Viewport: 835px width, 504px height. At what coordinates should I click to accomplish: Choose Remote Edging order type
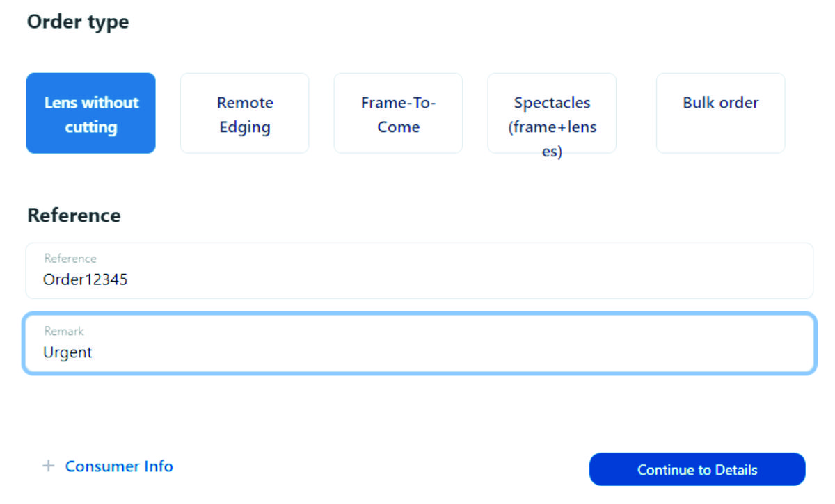tap(244, 113)
